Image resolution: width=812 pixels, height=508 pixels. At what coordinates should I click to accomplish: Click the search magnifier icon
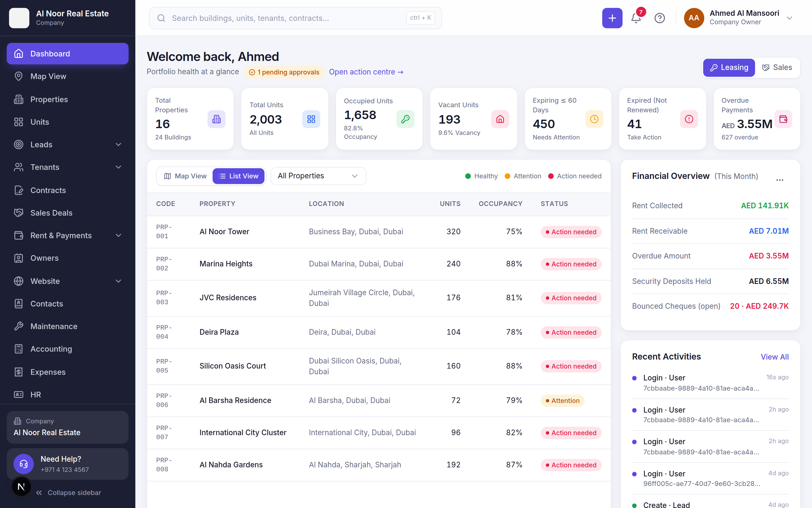pyautogui.click(x=161, y=18)
